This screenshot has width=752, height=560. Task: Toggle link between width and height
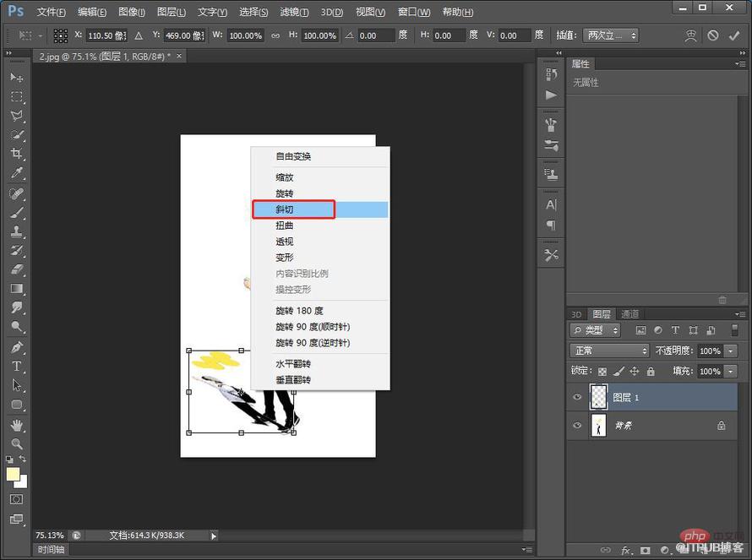click(275, 35)
